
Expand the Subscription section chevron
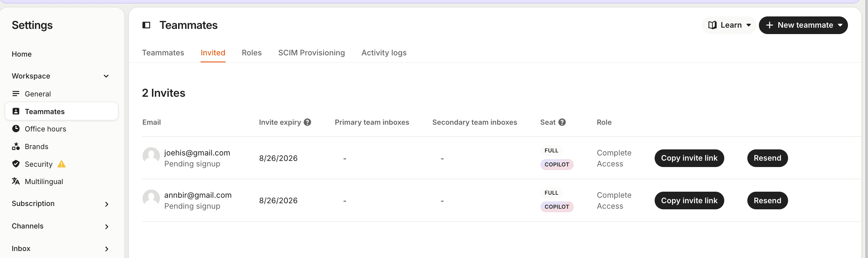pyautogui.click(x=106, y=204)
